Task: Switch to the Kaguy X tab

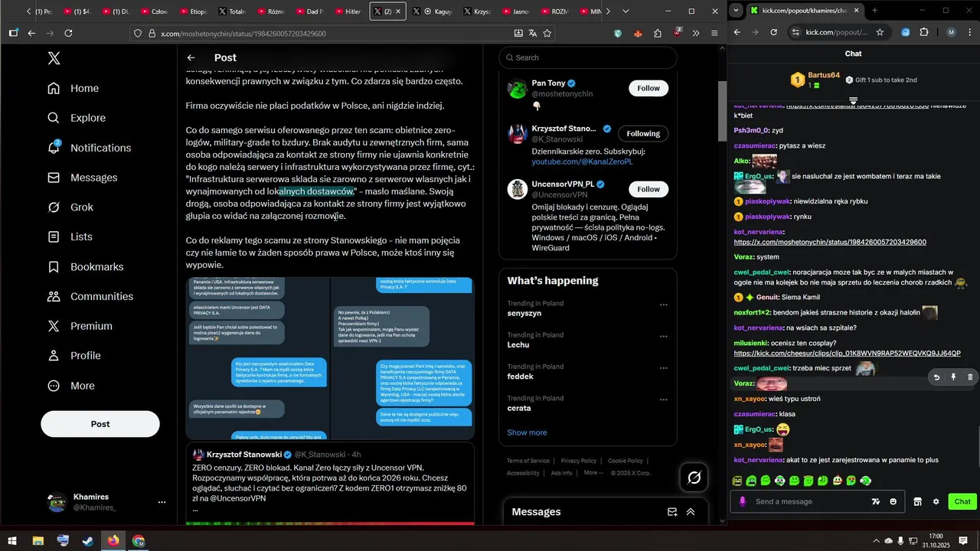Action: [x=434, y=11]
